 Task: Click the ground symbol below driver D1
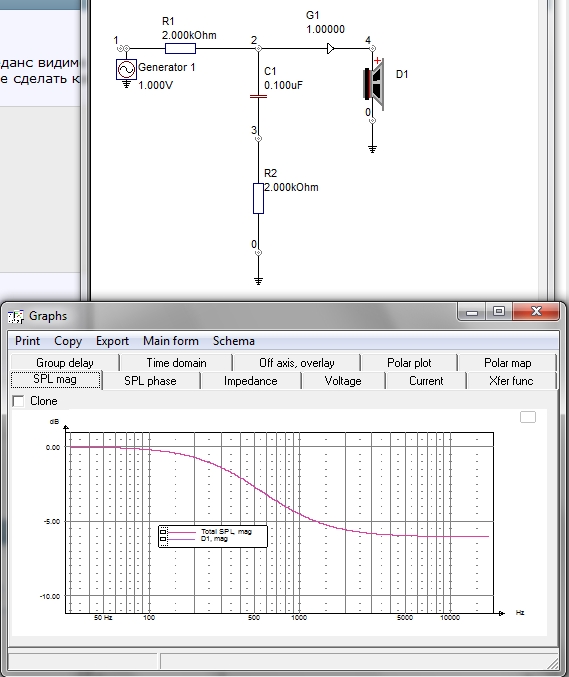click(372, 149)
